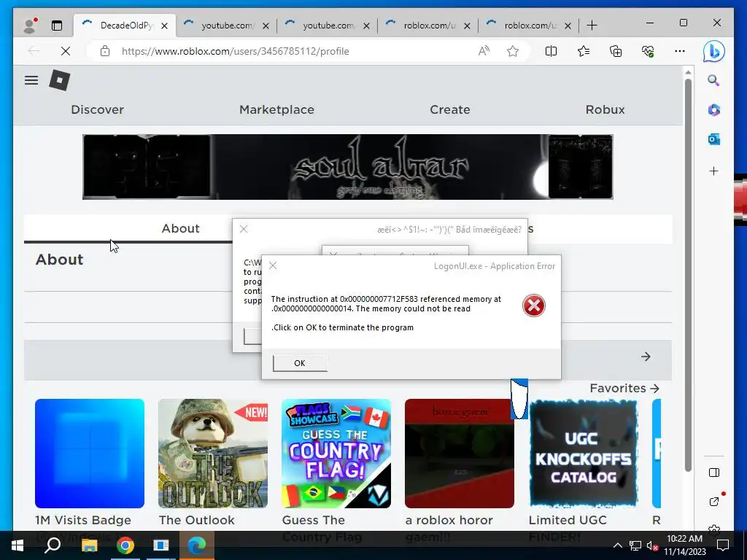
Task: Open the a roblox horor gaem thumbnail
Action: pos(460,454)
